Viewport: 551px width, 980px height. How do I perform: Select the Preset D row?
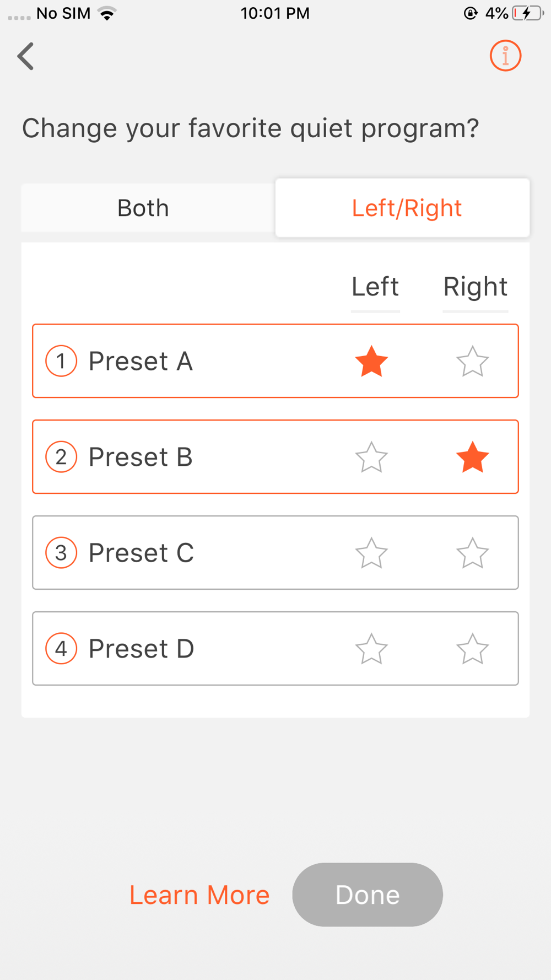[x=220, y=649]
